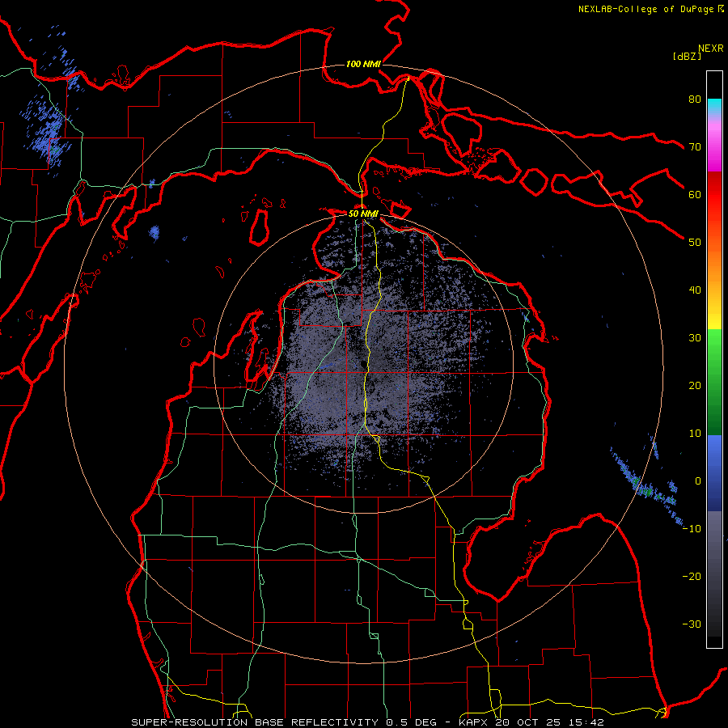Click the 70 value on the dBZ scale

(x=695, y=146)
